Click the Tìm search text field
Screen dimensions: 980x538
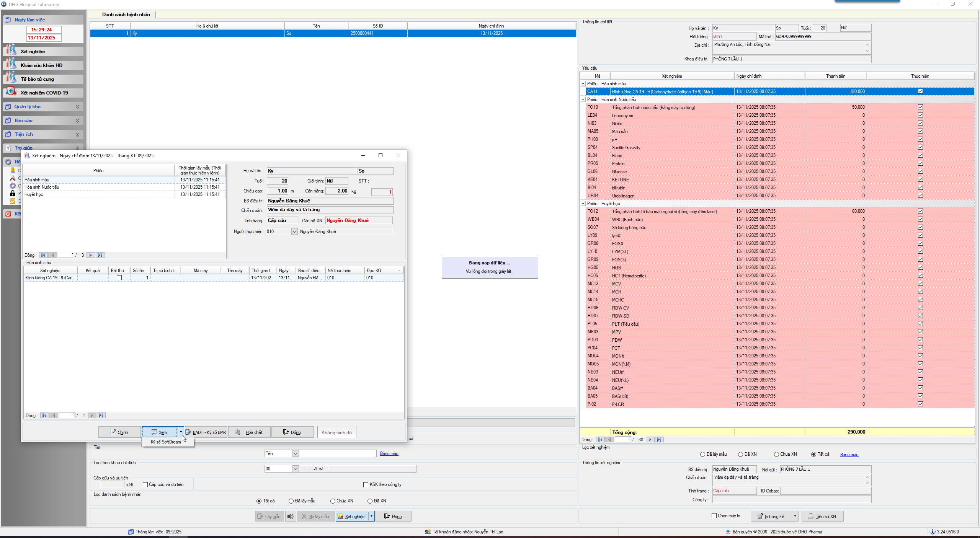338,453
